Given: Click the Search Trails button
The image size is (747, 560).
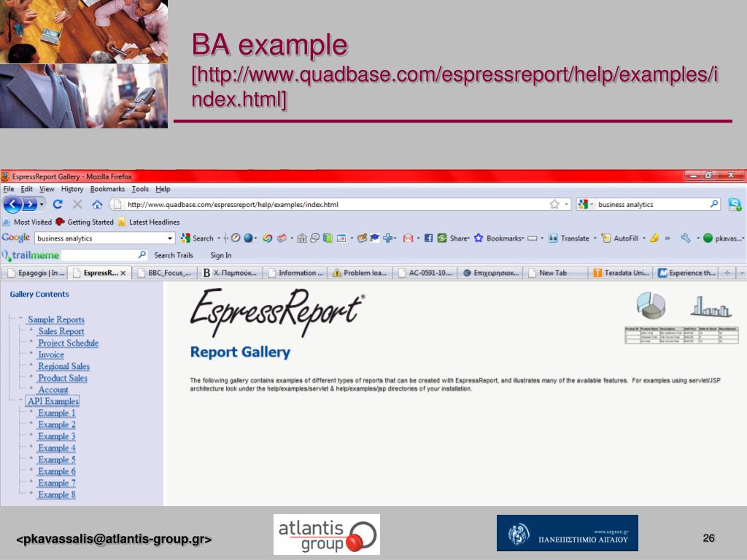Looking at the screenshot, I should 174,255.
